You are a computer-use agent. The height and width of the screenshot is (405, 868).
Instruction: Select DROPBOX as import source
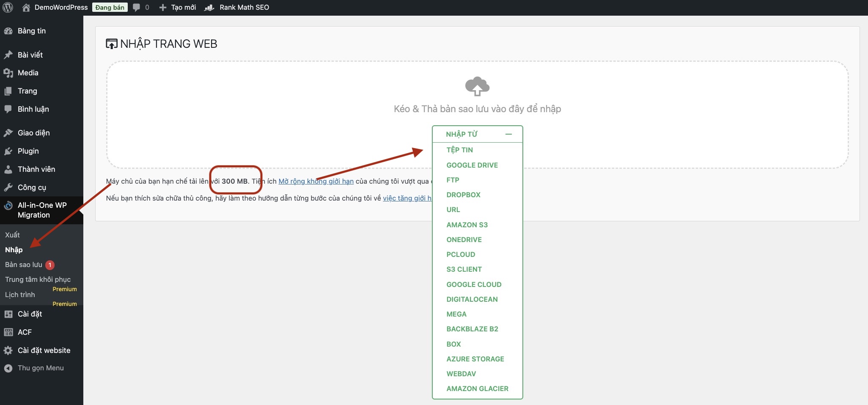(463, 195)
